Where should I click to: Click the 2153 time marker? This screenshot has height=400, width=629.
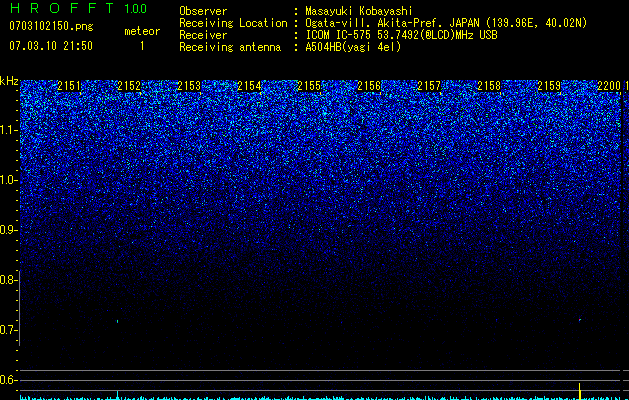[189, 86]
